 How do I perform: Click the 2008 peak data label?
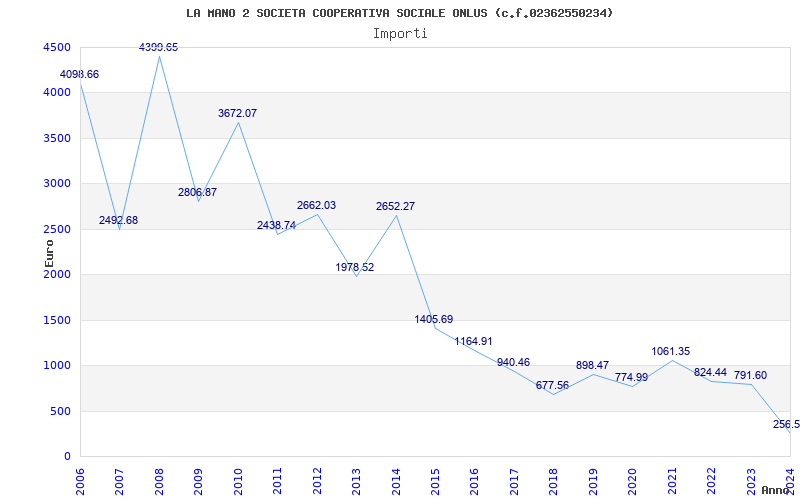coord(159,47)
